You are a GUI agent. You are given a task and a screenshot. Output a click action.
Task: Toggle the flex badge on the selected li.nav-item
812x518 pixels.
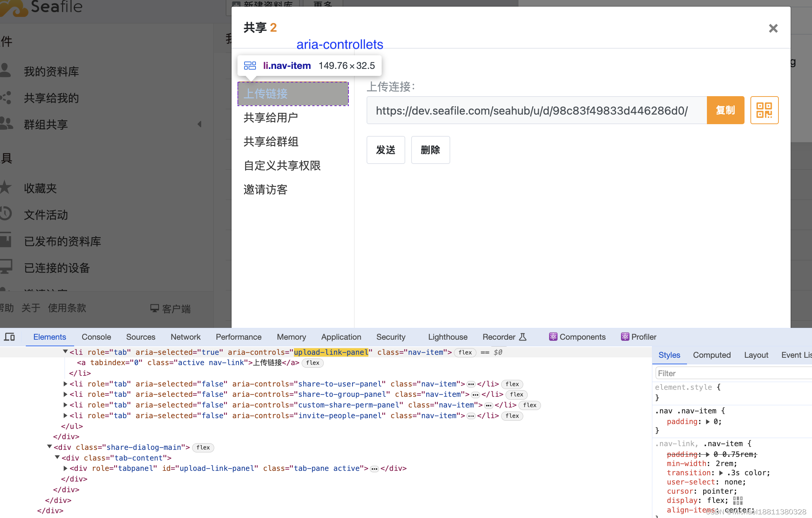click(x=465, y=353)
